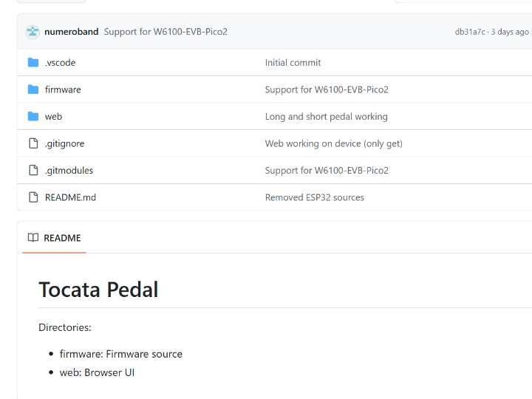Click the .gitmodules file icon

[33, 170]
